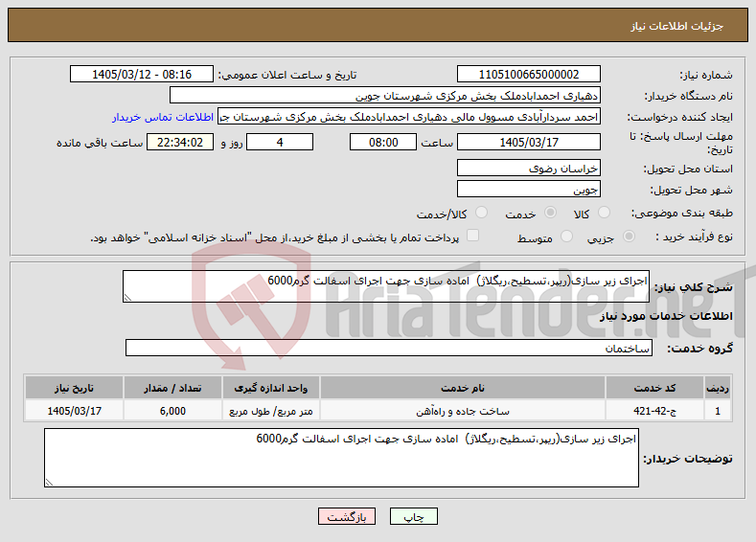Click the اطلاعات خدمات مورد نیاز section heading
The height and width of the screenshot is (542, 756).
click(666, 316)
